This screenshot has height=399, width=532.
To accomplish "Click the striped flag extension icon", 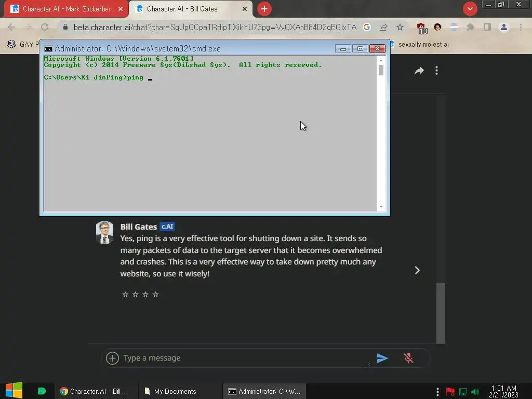I will (454, 27).
